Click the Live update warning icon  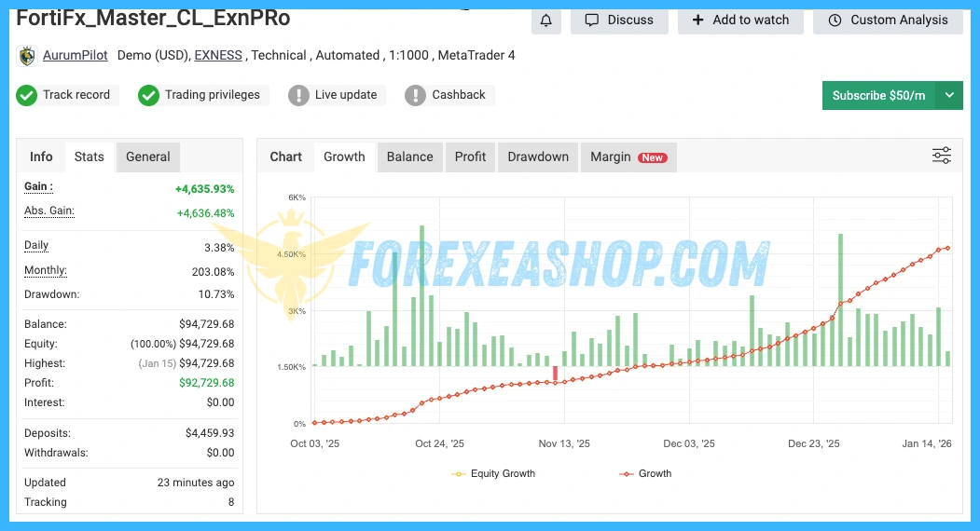[x=298, y=95]
